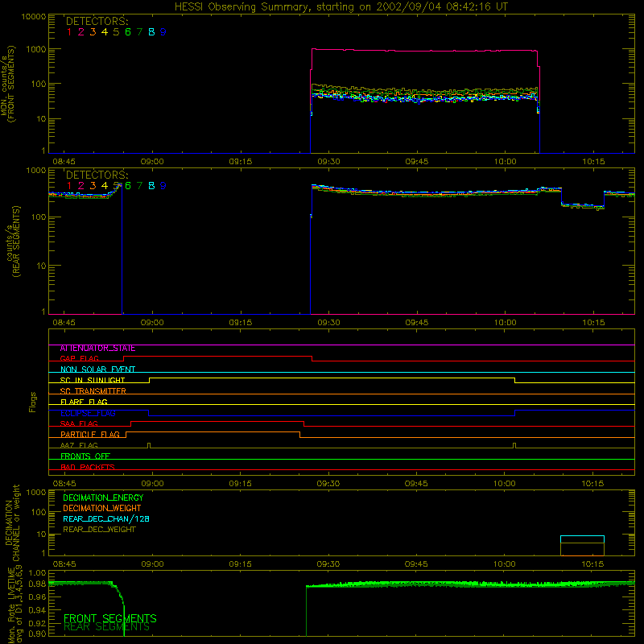Image resolution: width=644 pixels, height=644 pixels.
Task: Click the ATTENUATOR_STATE flag label
Action: coord(97,349)
